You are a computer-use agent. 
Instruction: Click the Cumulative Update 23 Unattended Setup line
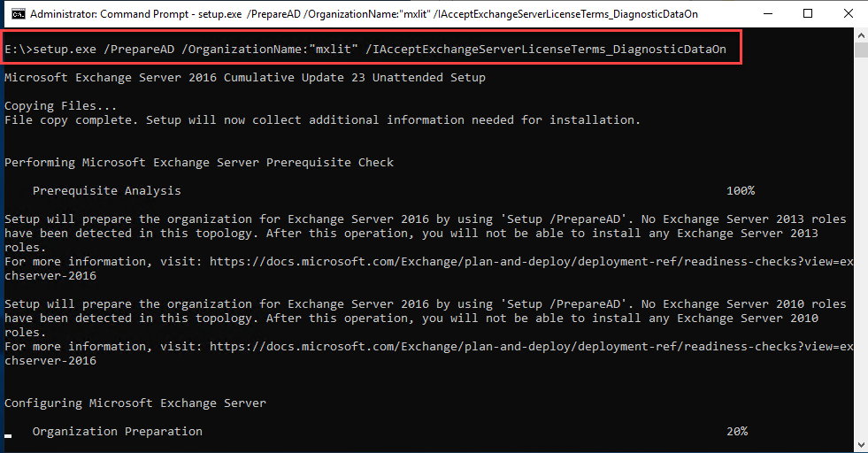click(x=244, y=77)
